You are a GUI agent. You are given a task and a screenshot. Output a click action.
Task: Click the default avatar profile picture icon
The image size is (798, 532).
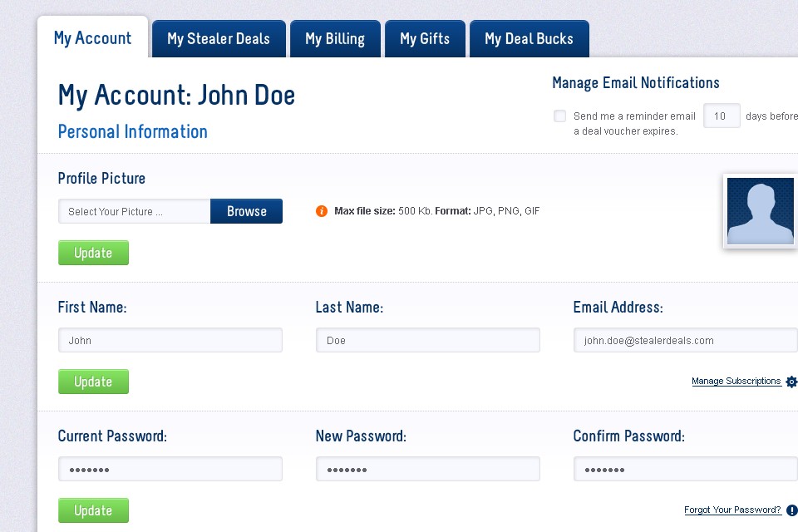(760, 211)
